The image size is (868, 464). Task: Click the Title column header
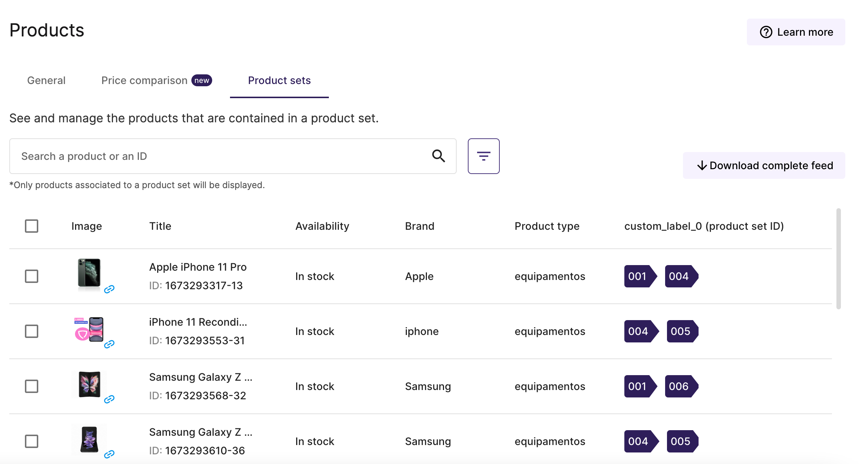pyautogui.click(x=160, y=226)
